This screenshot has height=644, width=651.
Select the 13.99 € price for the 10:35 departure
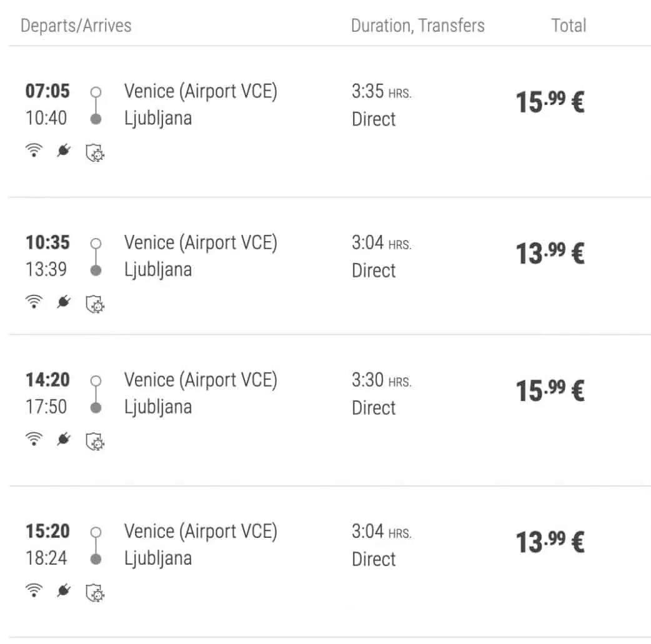(549, 254)
